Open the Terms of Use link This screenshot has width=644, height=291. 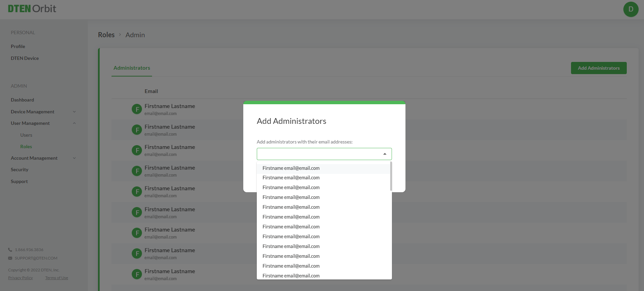(x=57, y=278)
